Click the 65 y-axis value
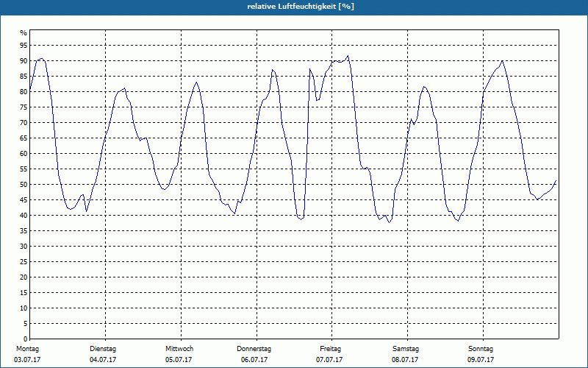 24,138
